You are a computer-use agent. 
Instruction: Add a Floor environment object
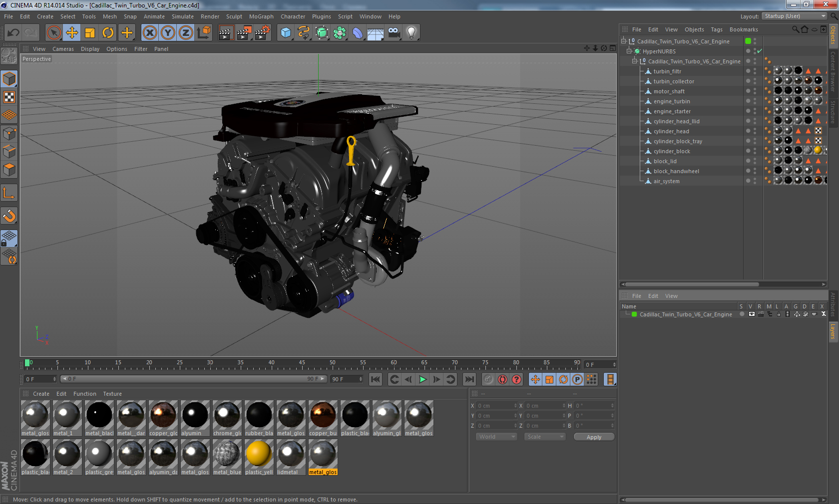376,33
